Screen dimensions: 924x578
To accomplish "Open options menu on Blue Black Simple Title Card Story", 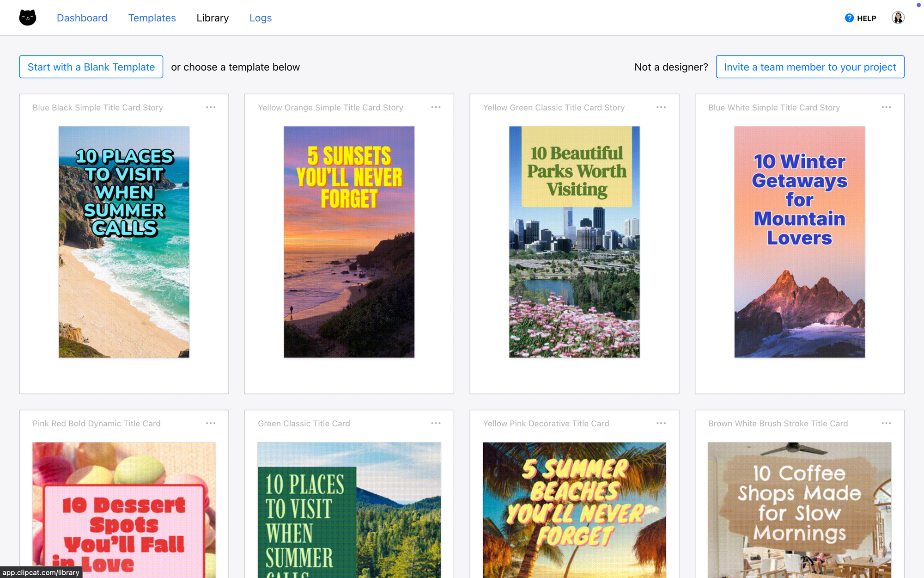I will (211, 107).
